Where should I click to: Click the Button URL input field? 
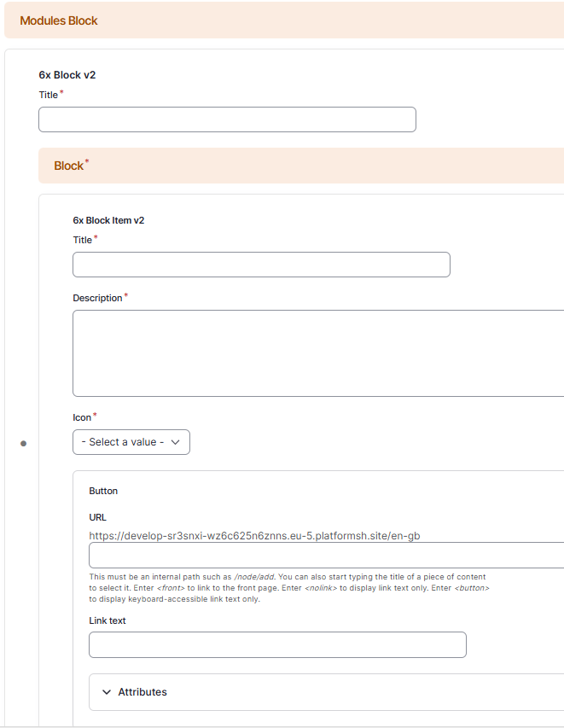[x=326, y=556]
